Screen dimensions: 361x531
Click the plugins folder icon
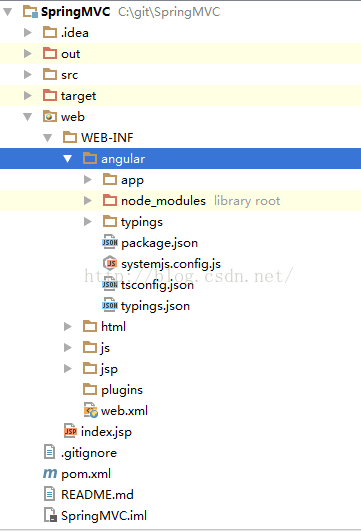pos(90,389)
